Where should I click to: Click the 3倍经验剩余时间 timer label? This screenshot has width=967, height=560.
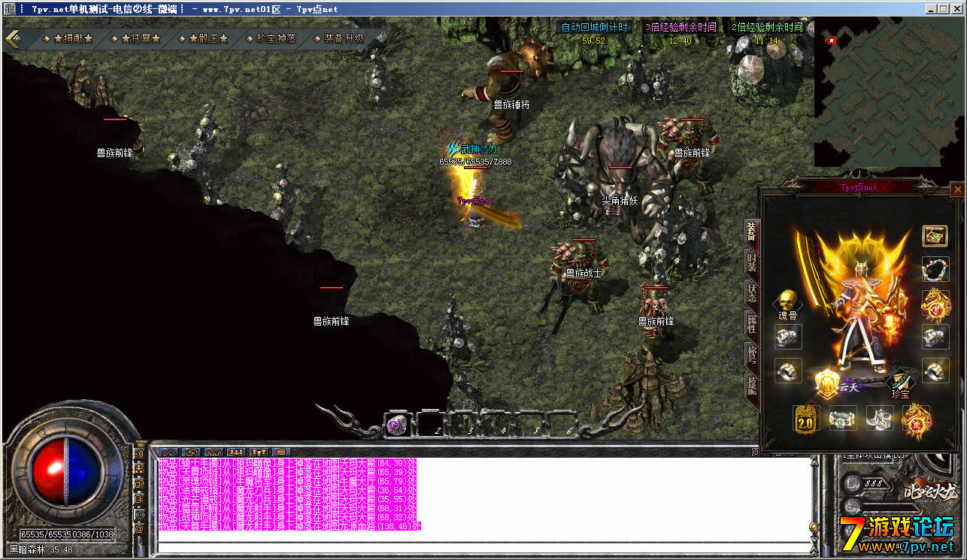click(681, 27)
